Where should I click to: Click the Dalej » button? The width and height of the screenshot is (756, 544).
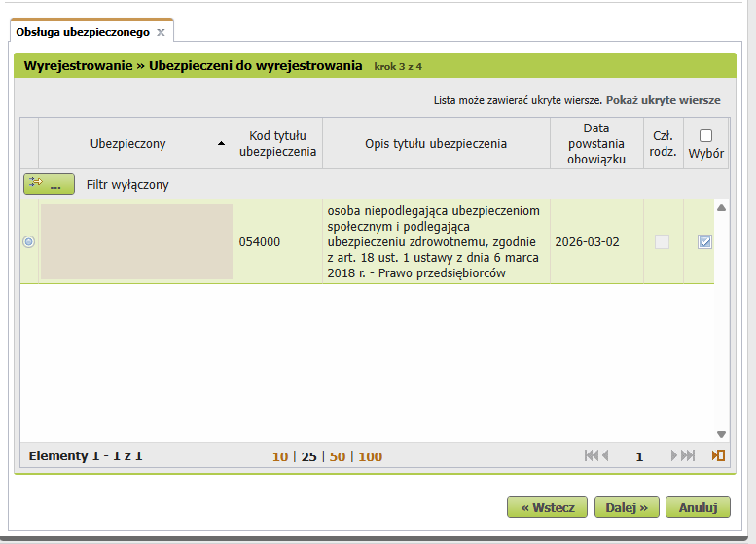pos(627,507)
